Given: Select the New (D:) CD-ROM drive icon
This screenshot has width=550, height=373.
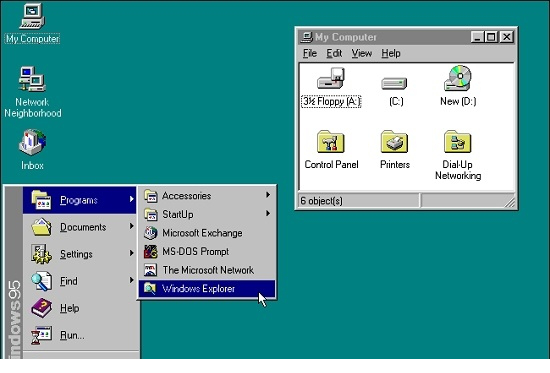Looking at the screenshot, I should [x=458, y=78].
